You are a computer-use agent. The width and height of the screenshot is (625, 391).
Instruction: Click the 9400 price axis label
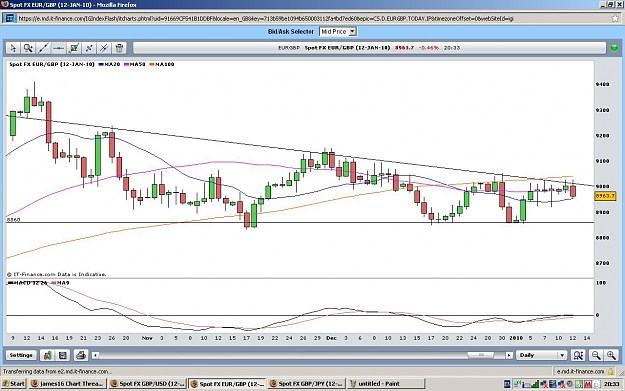(x=602, y=84)
